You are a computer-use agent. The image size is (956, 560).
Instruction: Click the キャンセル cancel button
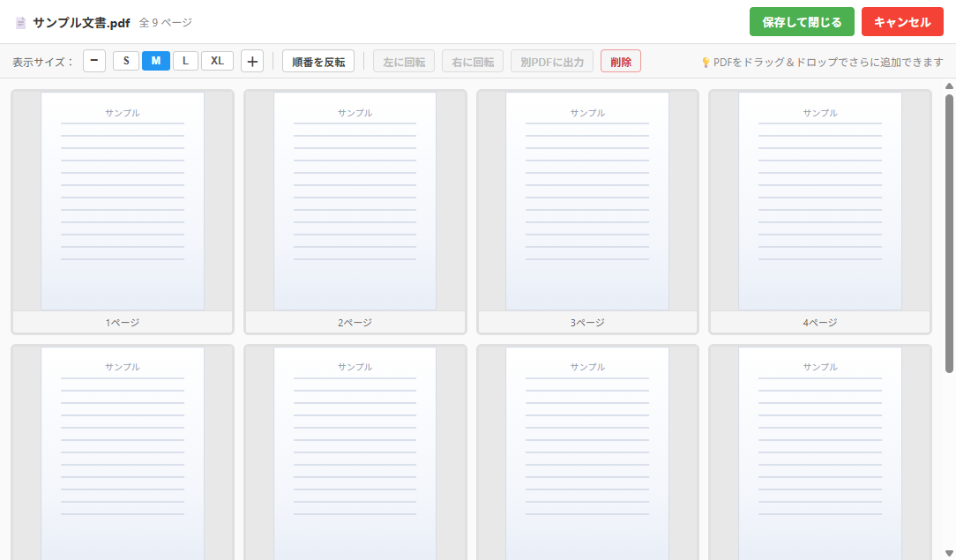(x=902, y=22)
